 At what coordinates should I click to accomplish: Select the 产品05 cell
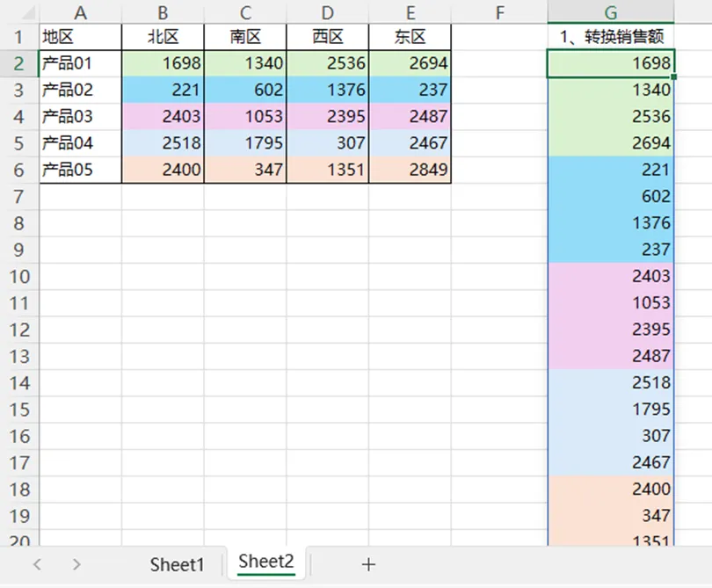[x=80, y=170]
